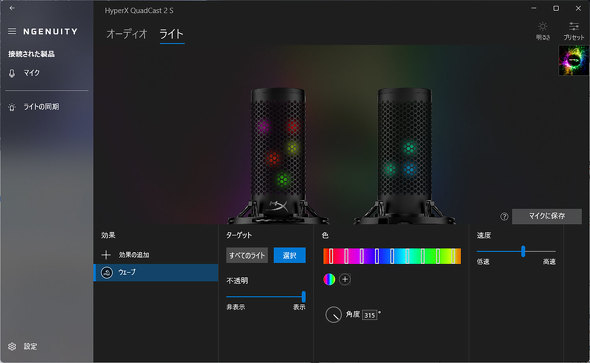The height and width of the screenshot is (363, 590).
Task: Click the 接続された製品 heading
Action: click(32, 54)
